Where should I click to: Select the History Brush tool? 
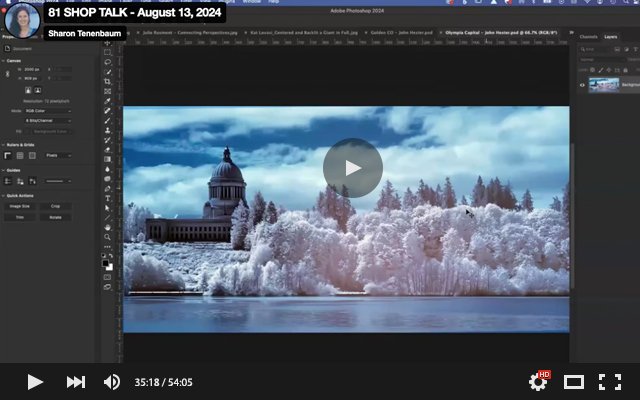(107, 140)
